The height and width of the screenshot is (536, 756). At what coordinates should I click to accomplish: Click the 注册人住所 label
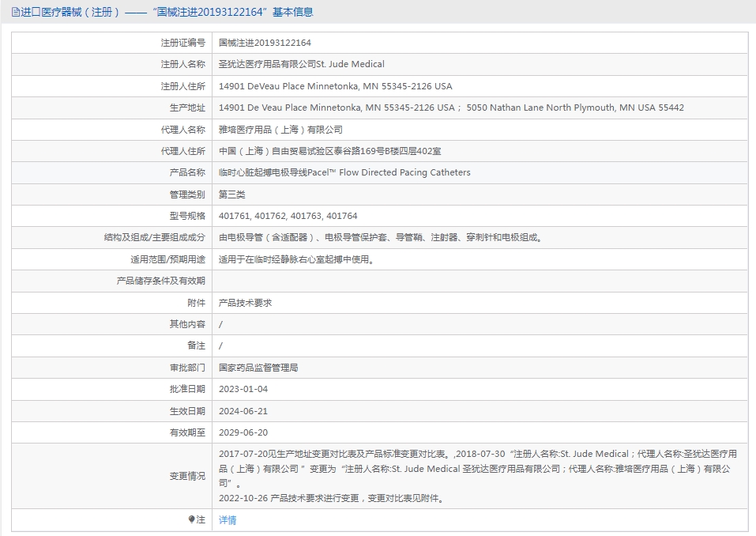[x=182, y=86]
